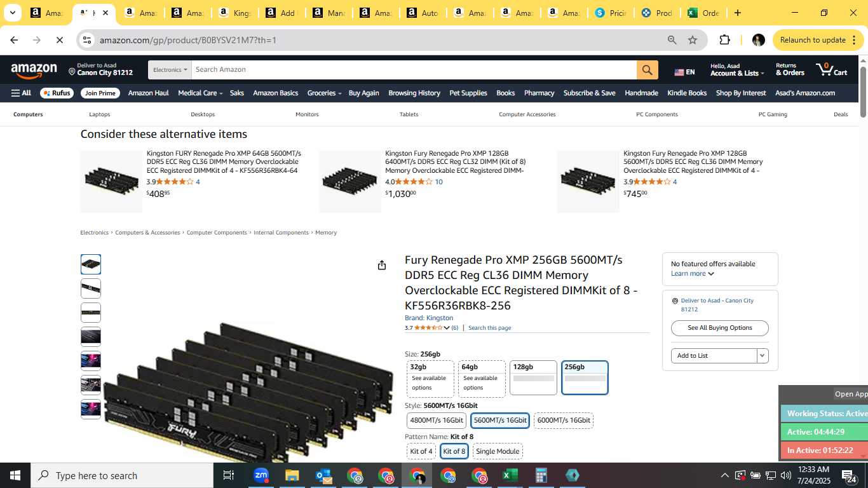This screenshot has width=868, height=488.
Task: Click See All Buying Options
Action: [720, 328]
